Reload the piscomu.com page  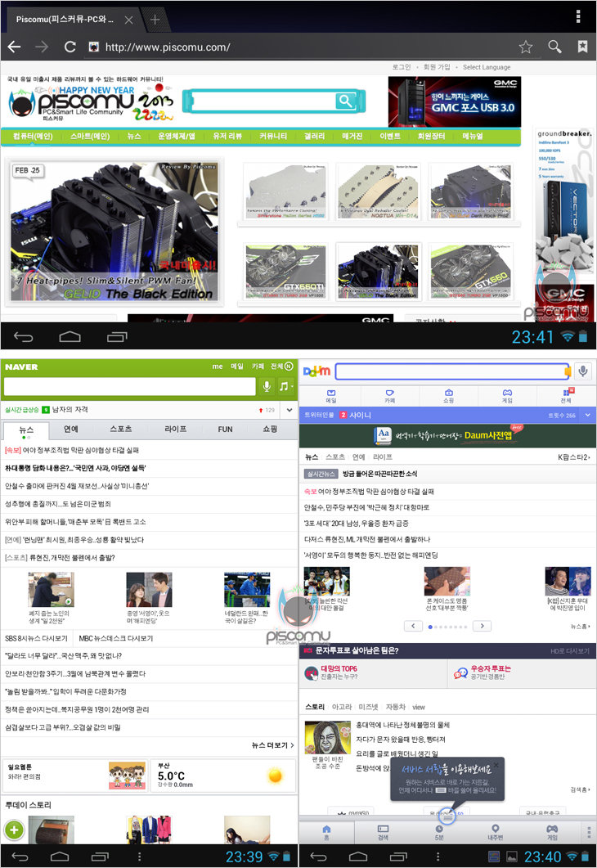pyautogui.click(x=70, y=47)
